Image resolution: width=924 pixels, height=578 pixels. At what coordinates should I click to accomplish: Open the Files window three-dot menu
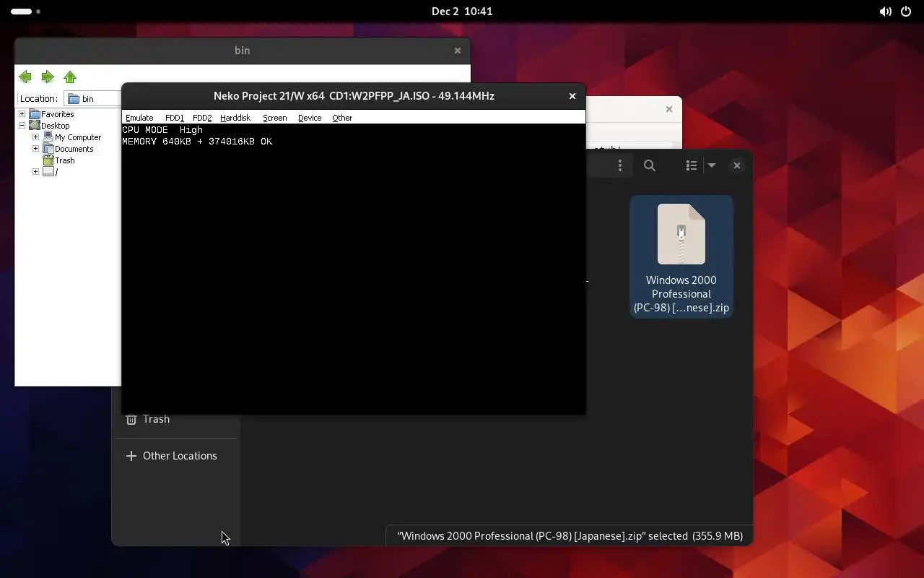619,166
